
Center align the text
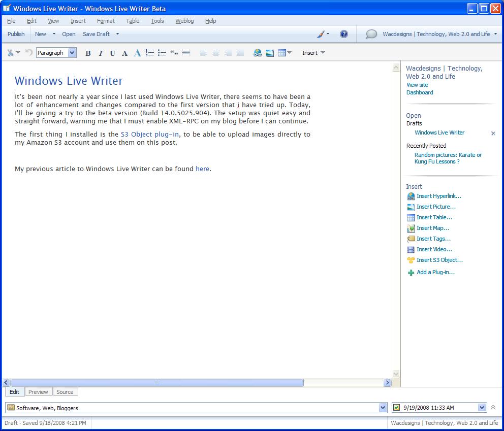click(216, 53)
